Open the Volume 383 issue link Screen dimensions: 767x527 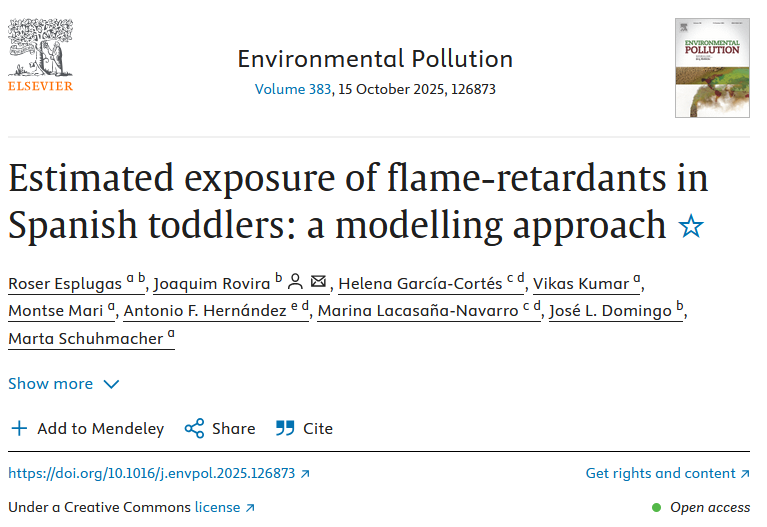(x=292, y=89)
